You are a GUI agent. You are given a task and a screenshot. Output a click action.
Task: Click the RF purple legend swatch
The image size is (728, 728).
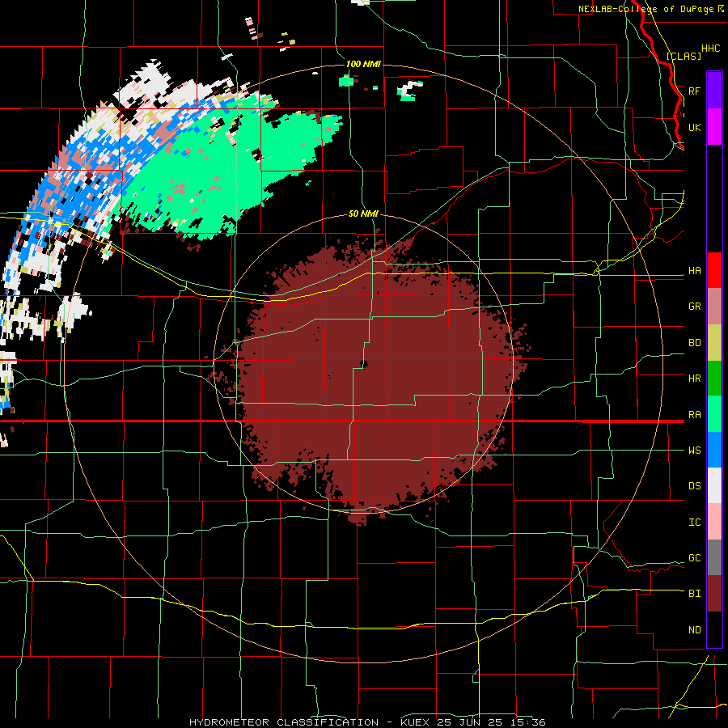(x=714, y=91)
